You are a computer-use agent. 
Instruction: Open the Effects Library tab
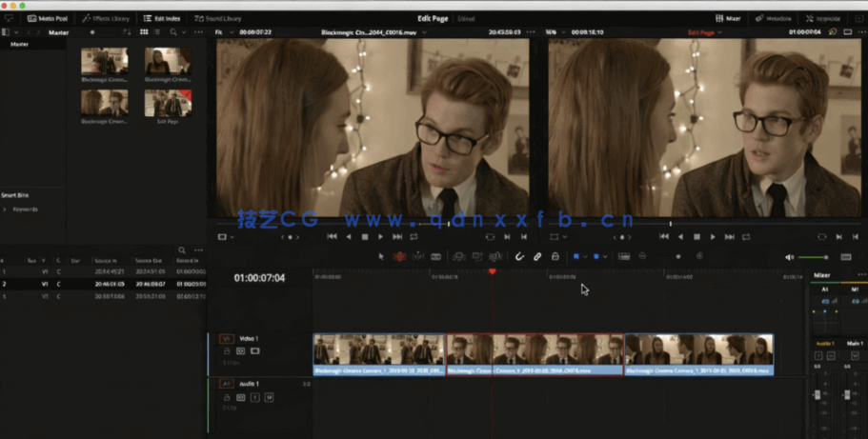click(106, 18)
